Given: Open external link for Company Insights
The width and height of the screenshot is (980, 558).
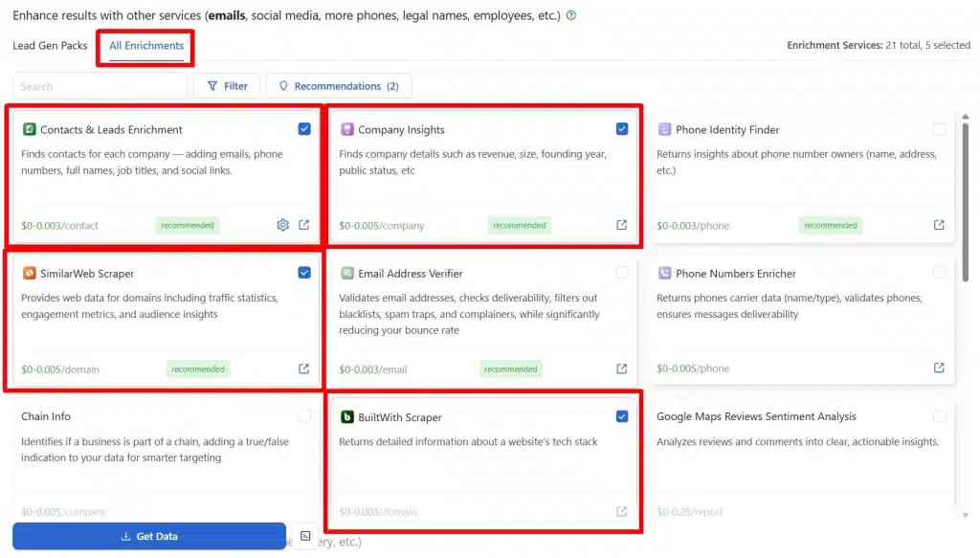Looking at the screenshot, I should [x=621, y=224].
